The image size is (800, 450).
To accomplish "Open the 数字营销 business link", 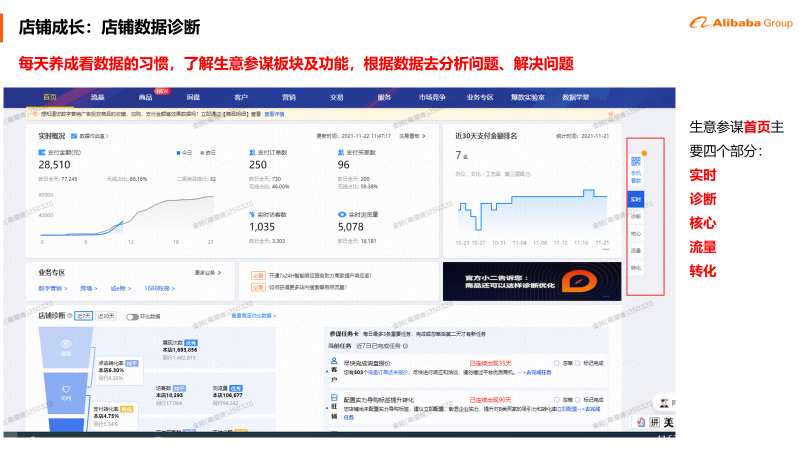I will (x=53, y=288).
